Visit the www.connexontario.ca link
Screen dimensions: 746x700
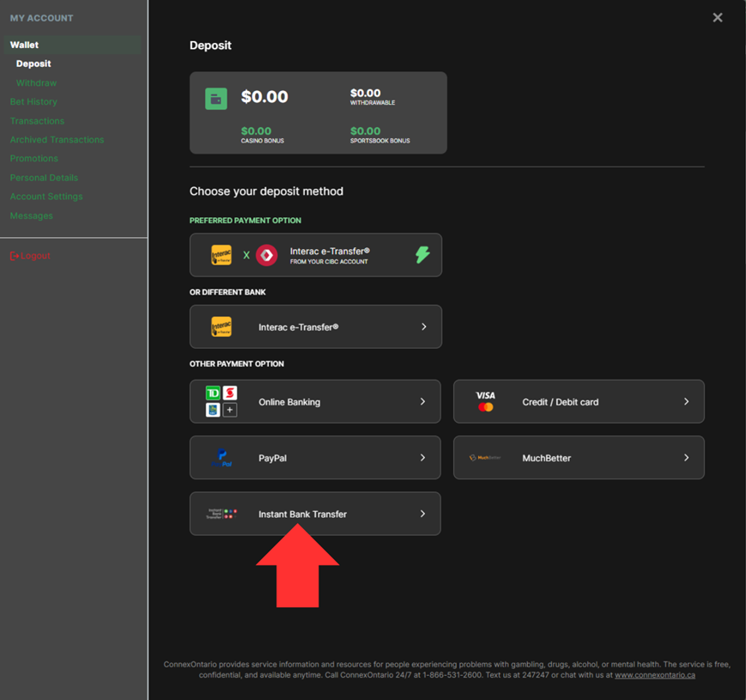654,675
